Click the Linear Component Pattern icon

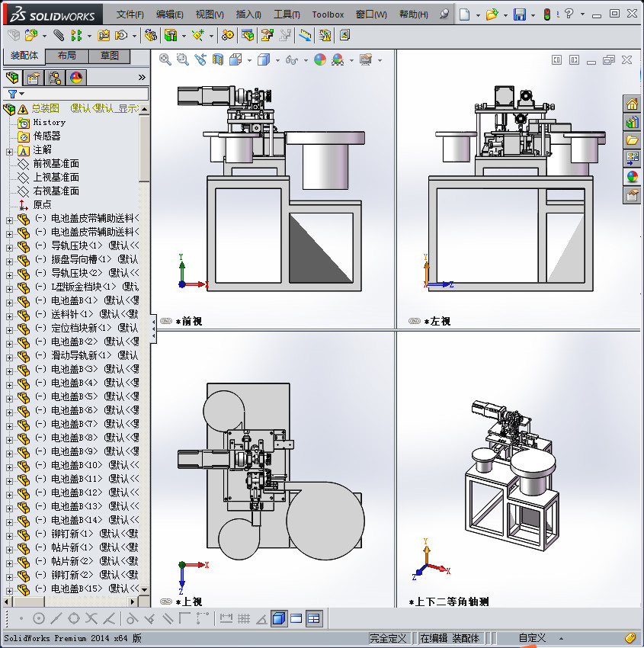pos(76,36)
